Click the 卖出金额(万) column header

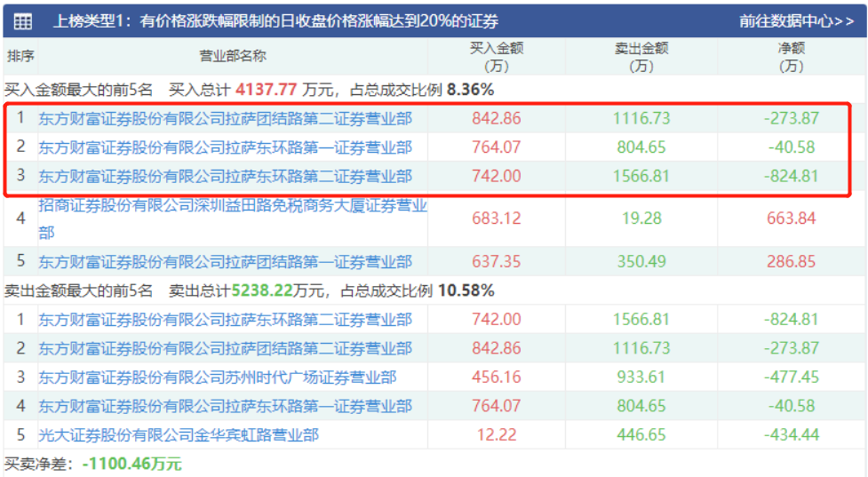[x=641, y=57]
